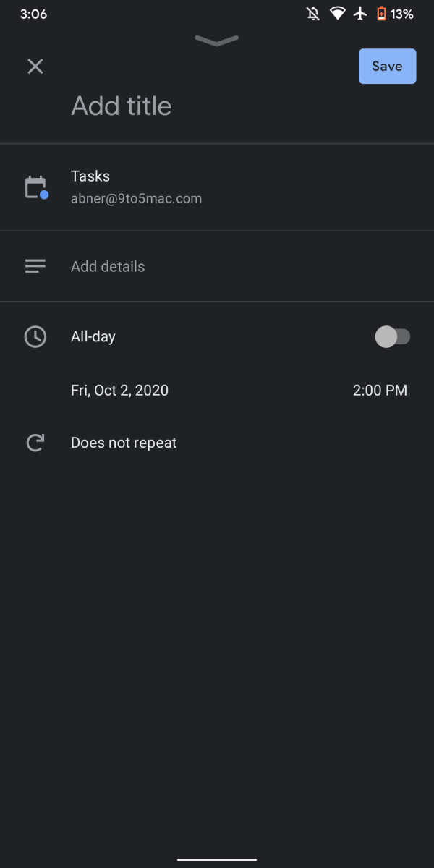434x868 pixels.
Task: Open the date picker for Fri, Oct 2, 2020
Action: 119,391
